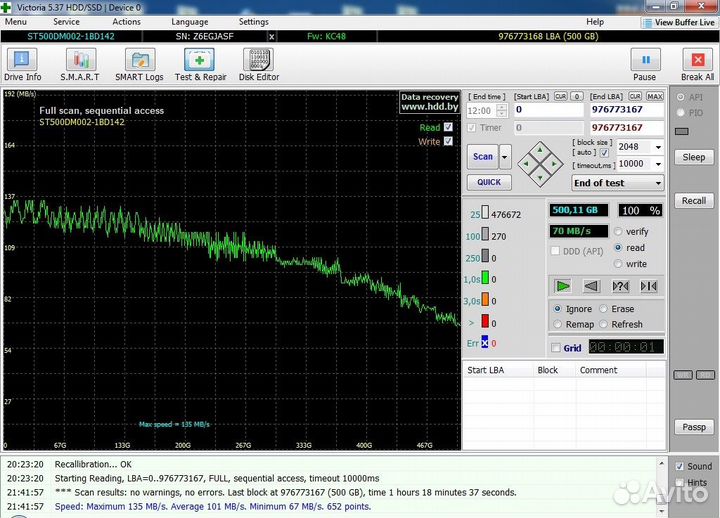
Task: Click the red error block color indicator
Action: pos(486,321)
